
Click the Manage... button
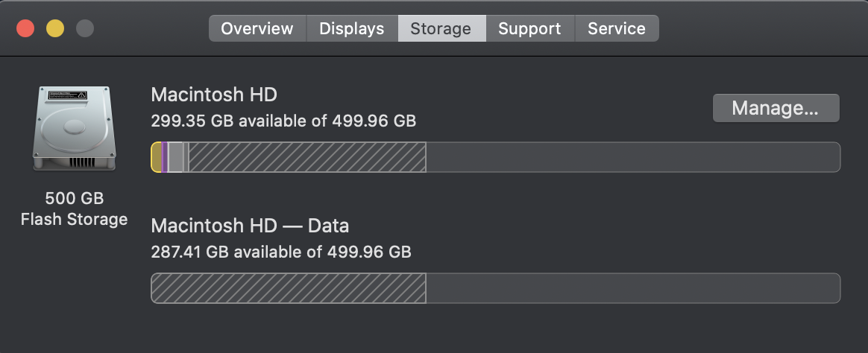coord(776,108)
